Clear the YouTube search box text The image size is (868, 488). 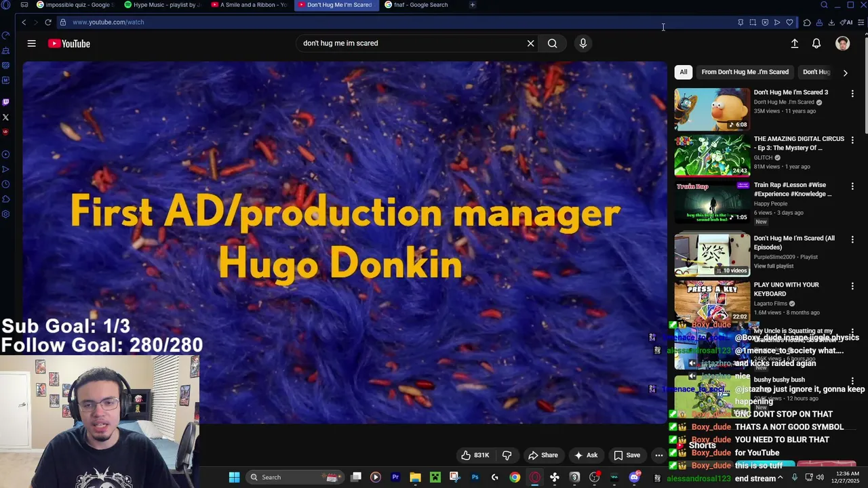530,43
